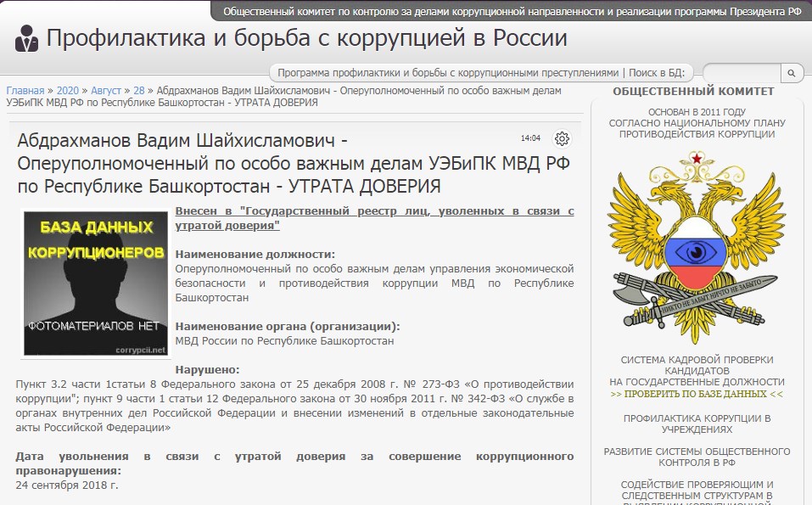The height and width of the screenshot is (505, 812).
Task: Click "Дата увольнения в связи с утратой доверия" label
Action: 294,463
